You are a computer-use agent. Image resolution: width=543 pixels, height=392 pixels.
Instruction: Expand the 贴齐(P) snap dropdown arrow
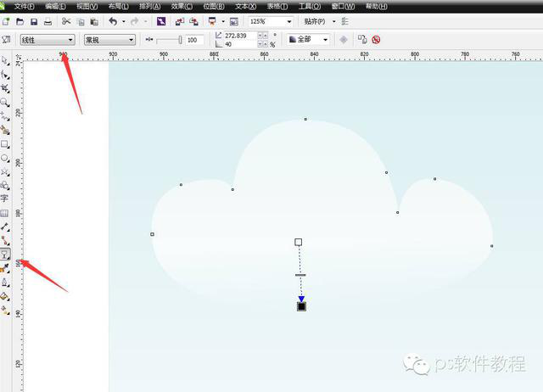333,21
